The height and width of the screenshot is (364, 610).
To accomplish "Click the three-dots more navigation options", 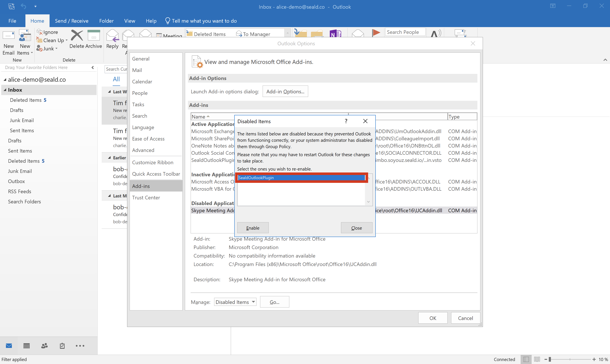I will tap(80, 346).
